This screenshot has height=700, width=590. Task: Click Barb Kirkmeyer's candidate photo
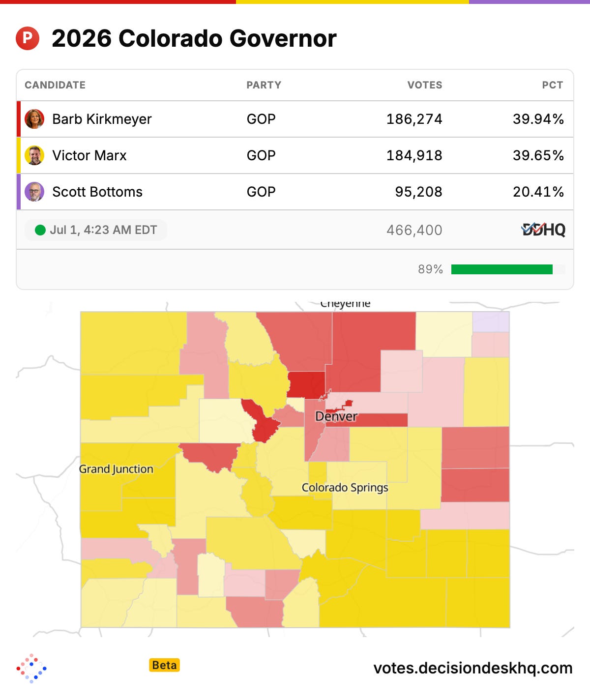[x=34, y=119]
